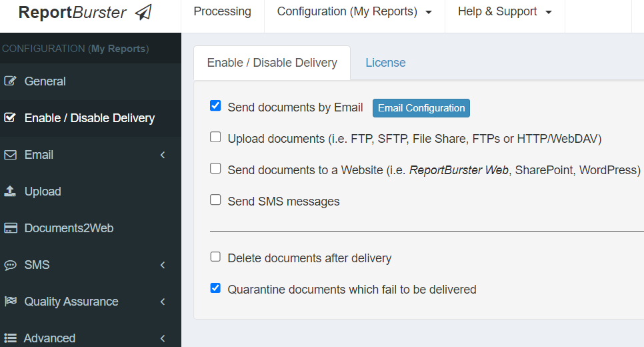Open the Configuration (My Reports) dropdown menu

pos(354,12)
